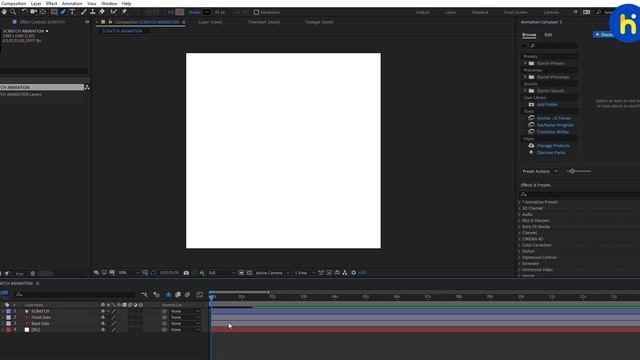Toggle region of interest button in viewer
640x360 pixels.
[241, 273]
